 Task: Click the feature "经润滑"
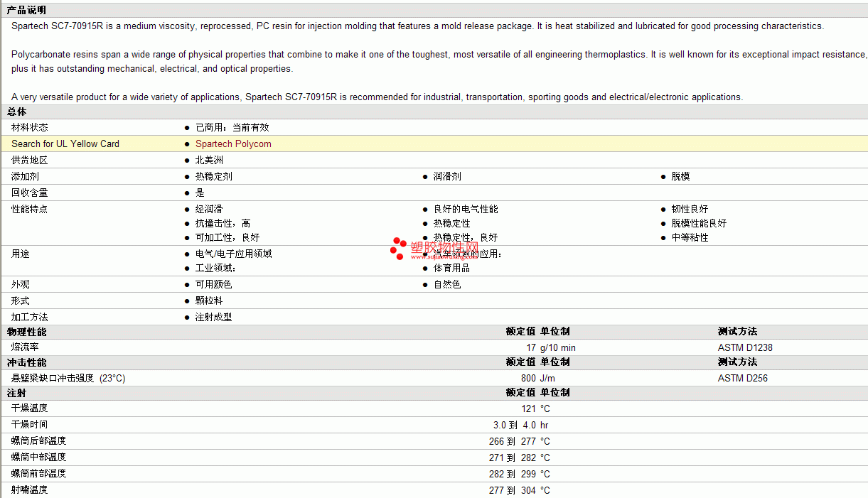pyautogui.click(x=209, y=209)
